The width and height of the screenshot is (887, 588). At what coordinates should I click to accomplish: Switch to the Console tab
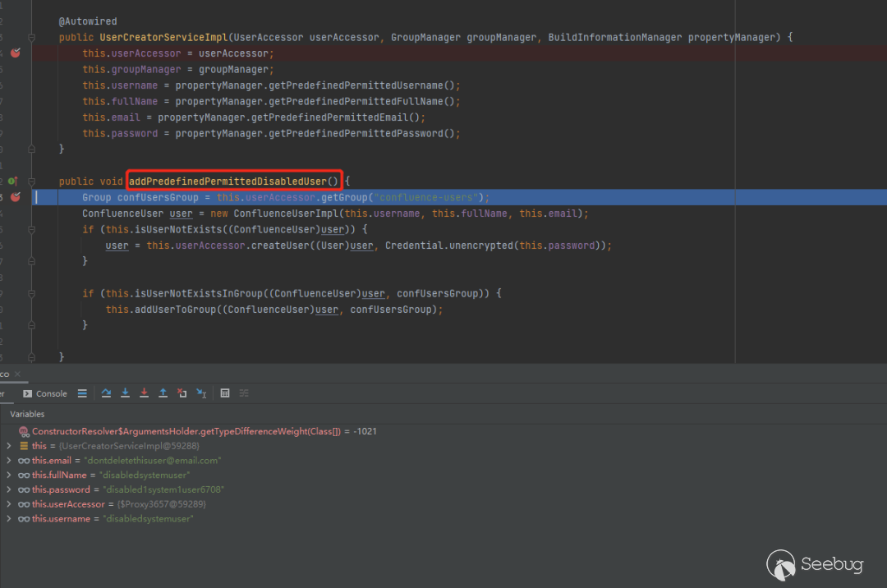coord(45,393)
